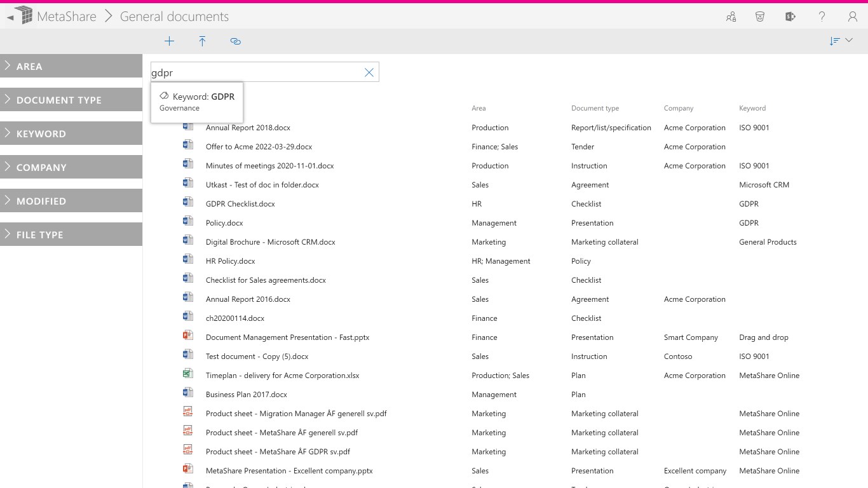The image size is (868, 488).
Task: Open Annual Report 2016.docx
Action: (248, 299)
